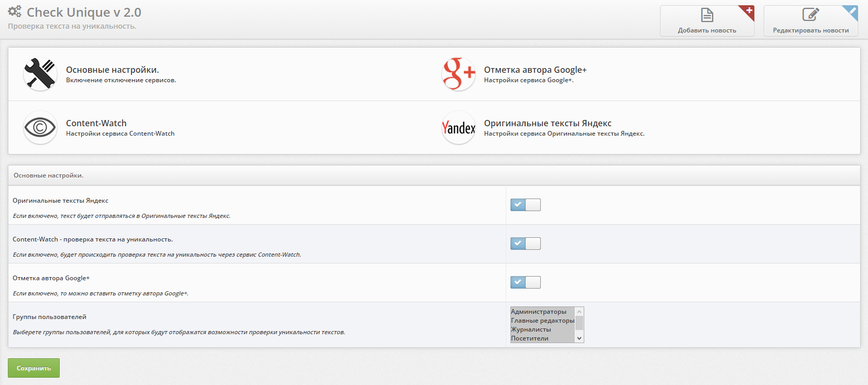Click the gears icon beside Check Unique title

[15, 11]
